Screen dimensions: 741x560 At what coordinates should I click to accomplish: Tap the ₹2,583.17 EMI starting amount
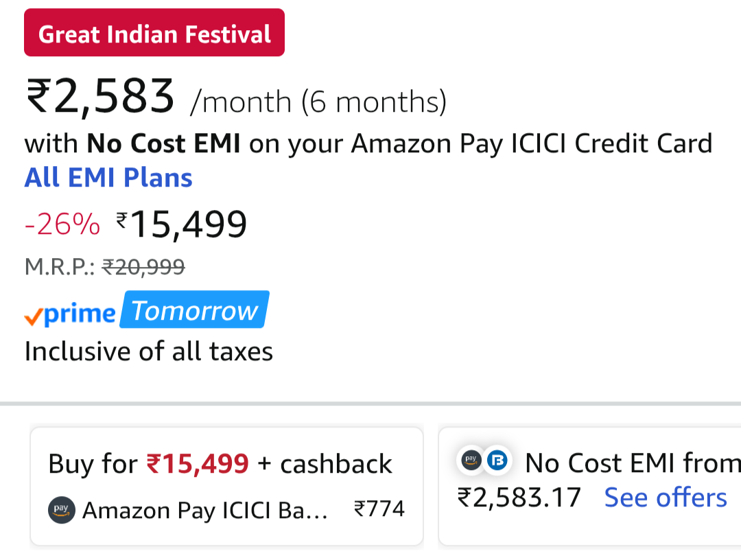pos(519,498)
